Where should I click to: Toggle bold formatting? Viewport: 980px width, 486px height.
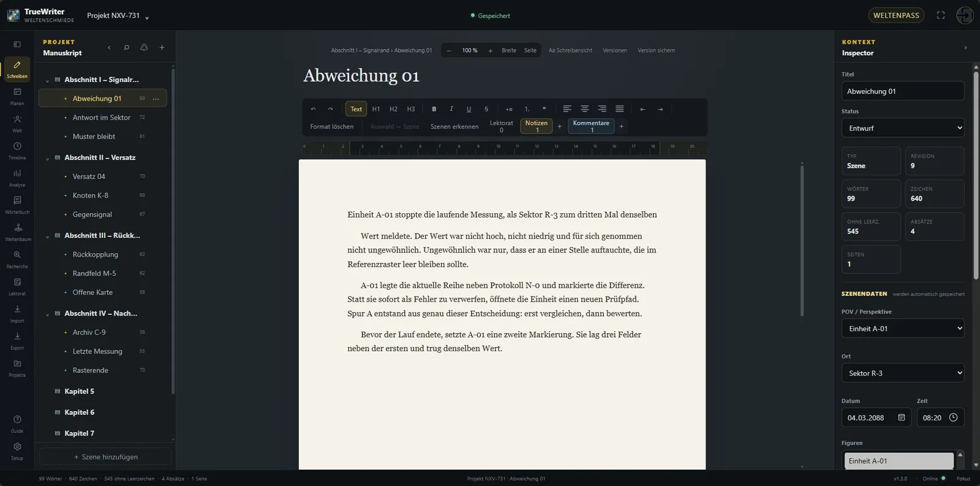click(434, 109)
